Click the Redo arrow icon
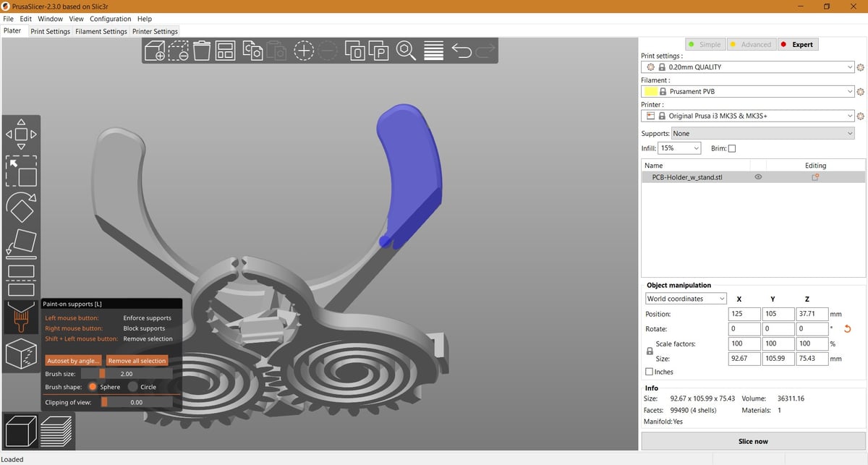868x465 pixels. (485, 50)
